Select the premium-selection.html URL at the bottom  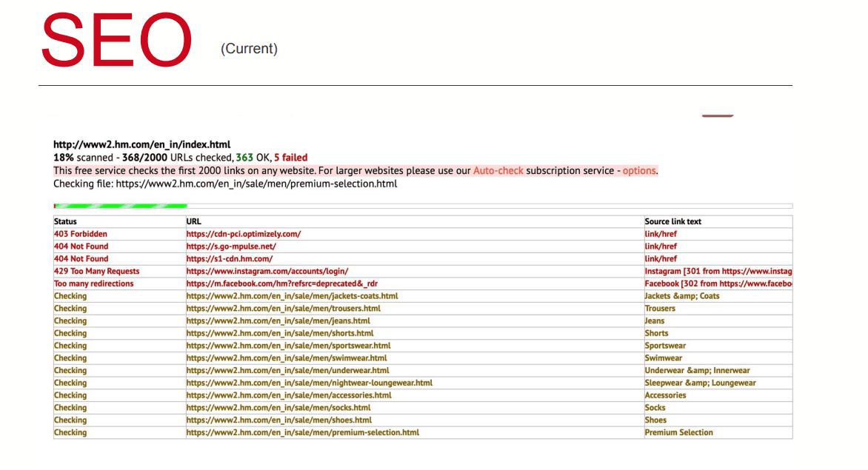click(x=302, y=432)
